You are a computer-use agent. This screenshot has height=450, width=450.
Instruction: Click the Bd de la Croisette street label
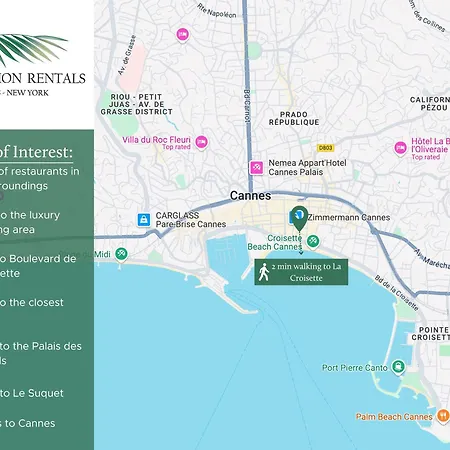tap(396, 293)
